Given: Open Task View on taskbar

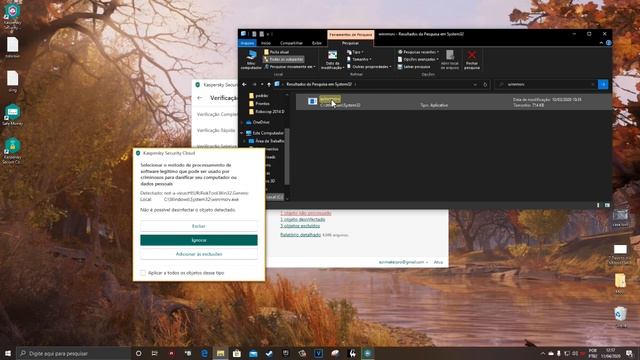Looking at the screenshot, I should pos(155,353).
